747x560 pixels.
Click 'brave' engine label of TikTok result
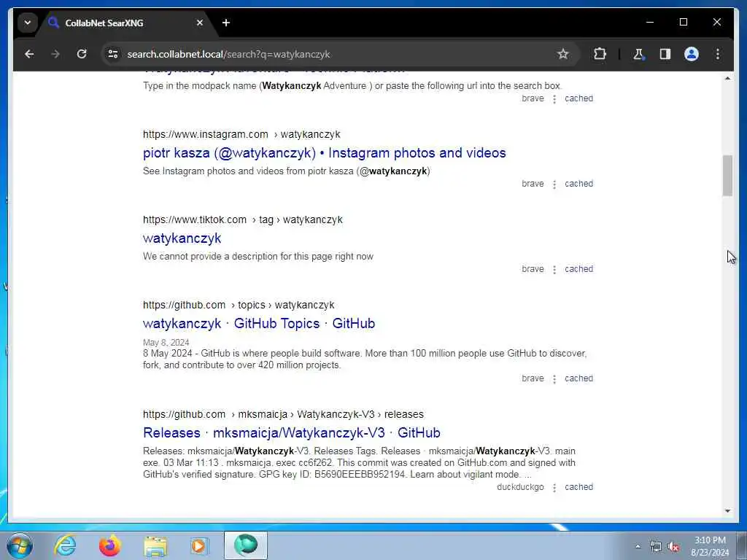(533, 269)
